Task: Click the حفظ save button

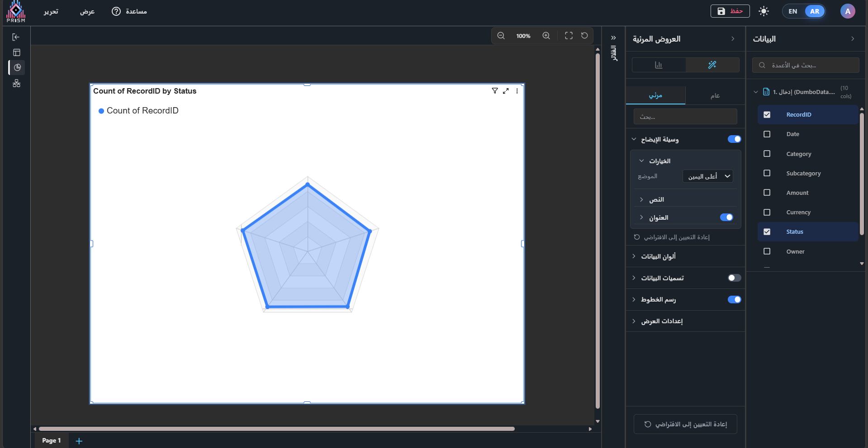Action: tap(730, 11)
